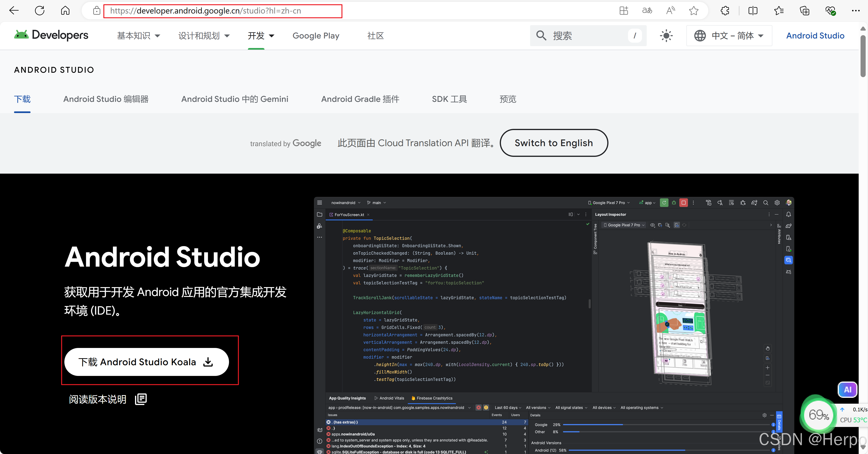
Task: Click the browser refresh icon
Action: (x=40, y=10)
